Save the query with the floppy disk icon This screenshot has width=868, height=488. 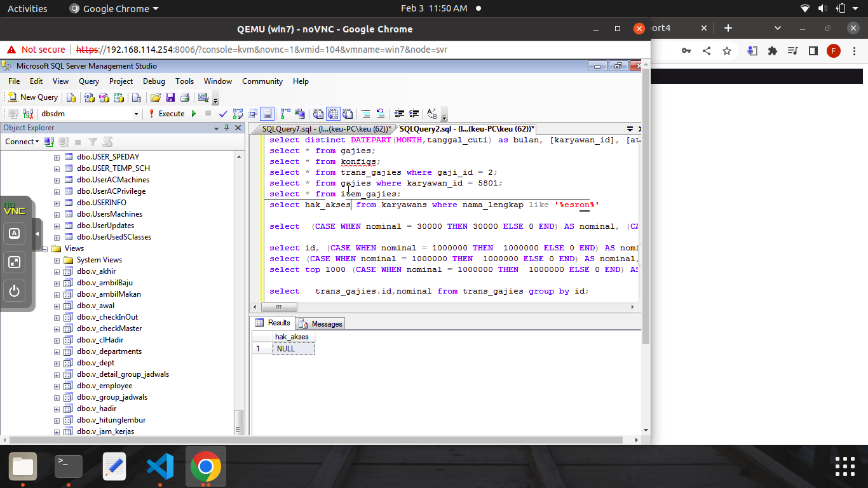click(x=170, y=97)
